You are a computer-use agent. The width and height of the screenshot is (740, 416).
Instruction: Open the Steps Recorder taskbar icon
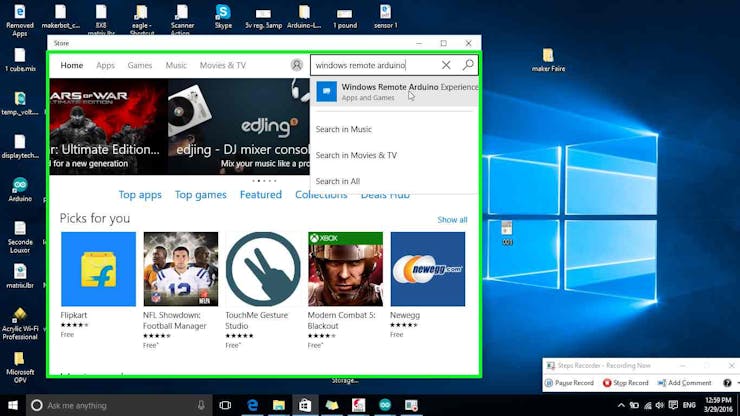pos(411,405)
